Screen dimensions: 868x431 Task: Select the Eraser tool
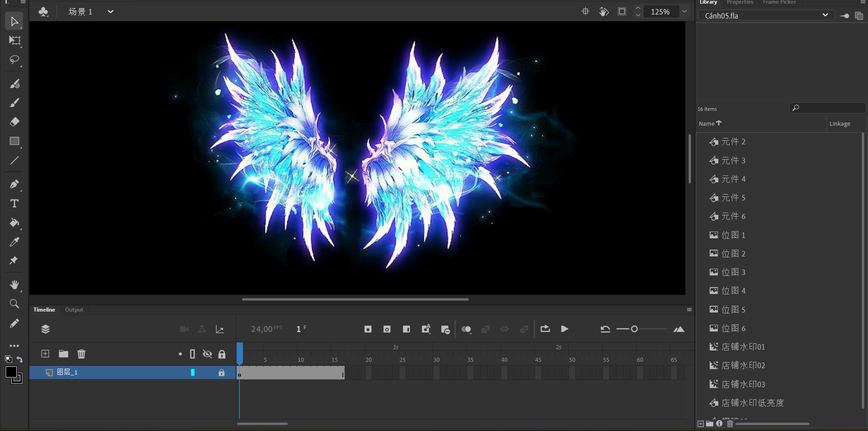coord(14,122)
